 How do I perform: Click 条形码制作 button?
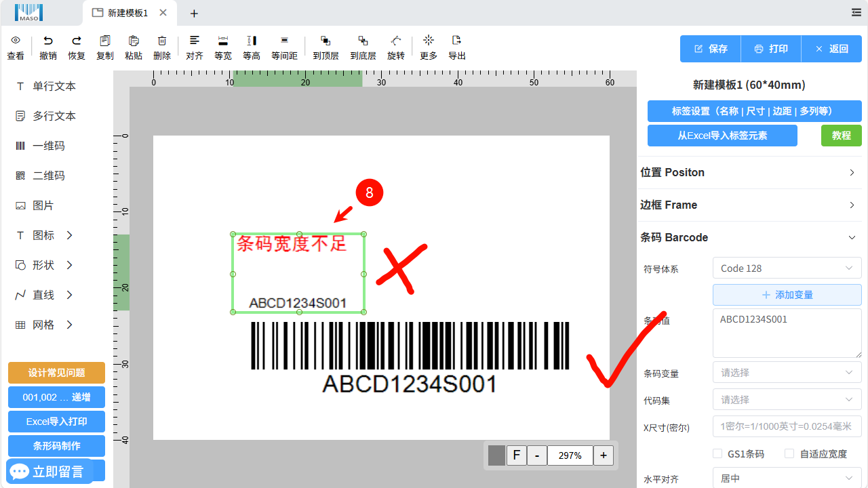click(56, 446)
